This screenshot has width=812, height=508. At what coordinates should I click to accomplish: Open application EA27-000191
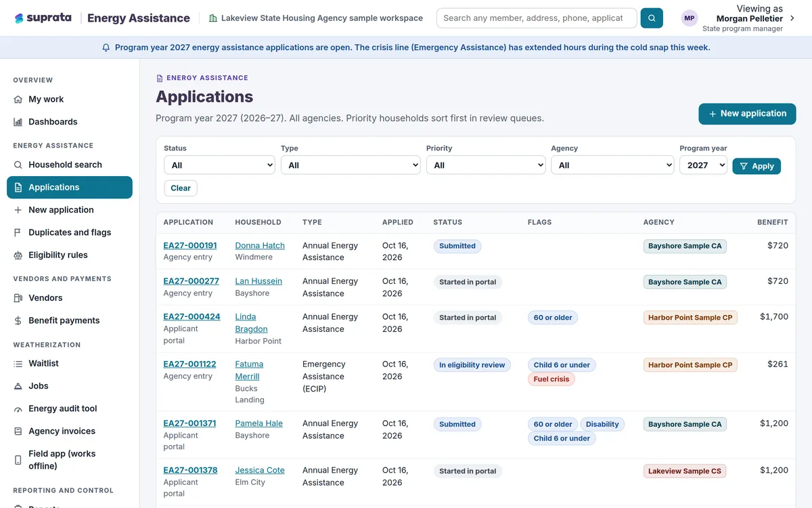click(190, 246)
